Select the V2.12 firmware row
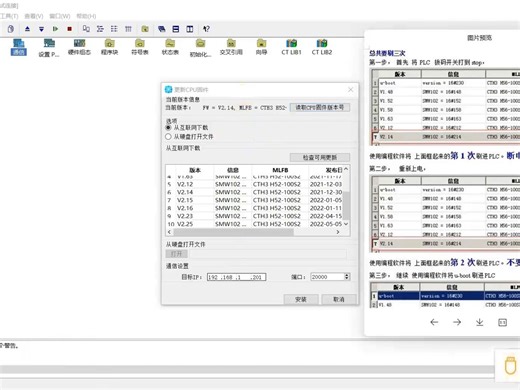 point(255,184)
